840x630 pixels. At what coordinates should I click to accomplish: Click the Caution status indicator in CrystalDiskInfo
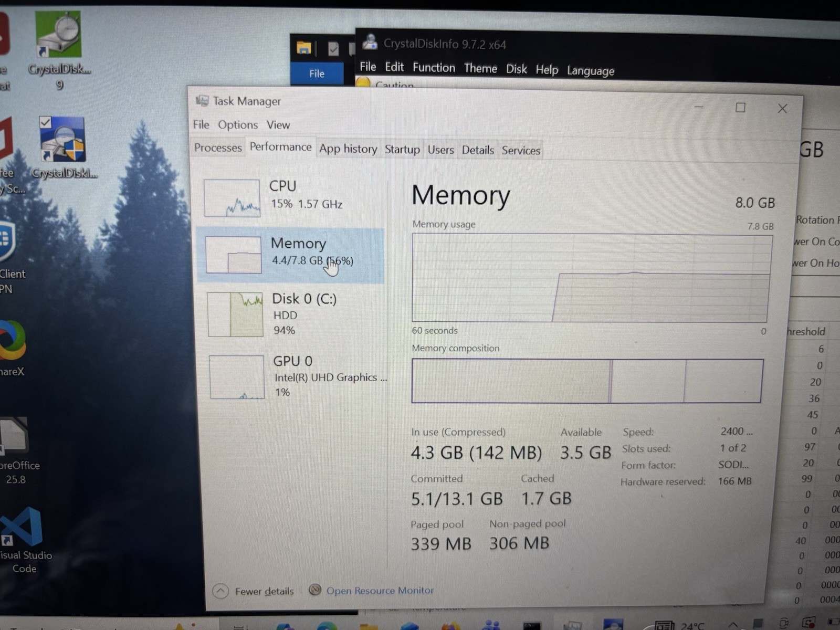(385, 84)
